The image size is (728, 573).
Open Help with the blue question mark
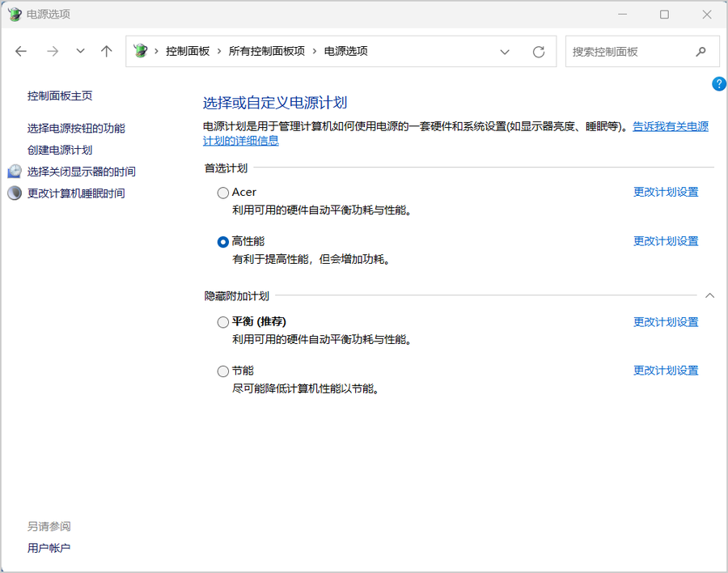pos(718,84)
